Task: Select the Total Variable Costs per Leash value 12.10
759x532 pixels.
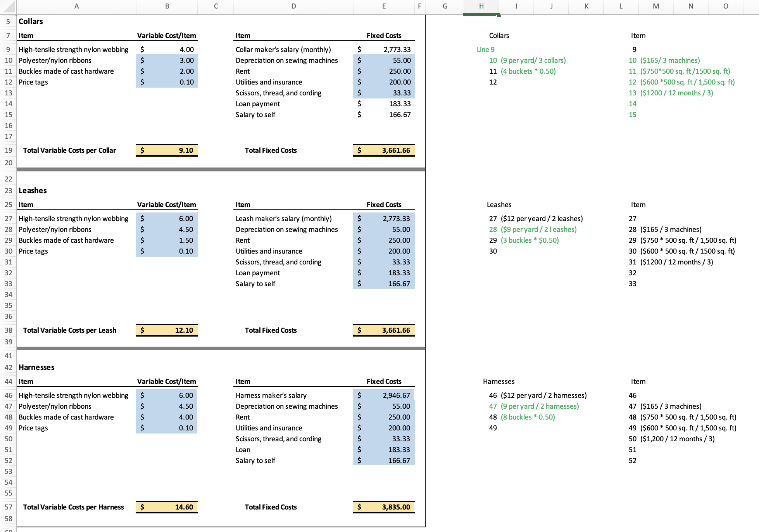Action: tap(167, 330)
